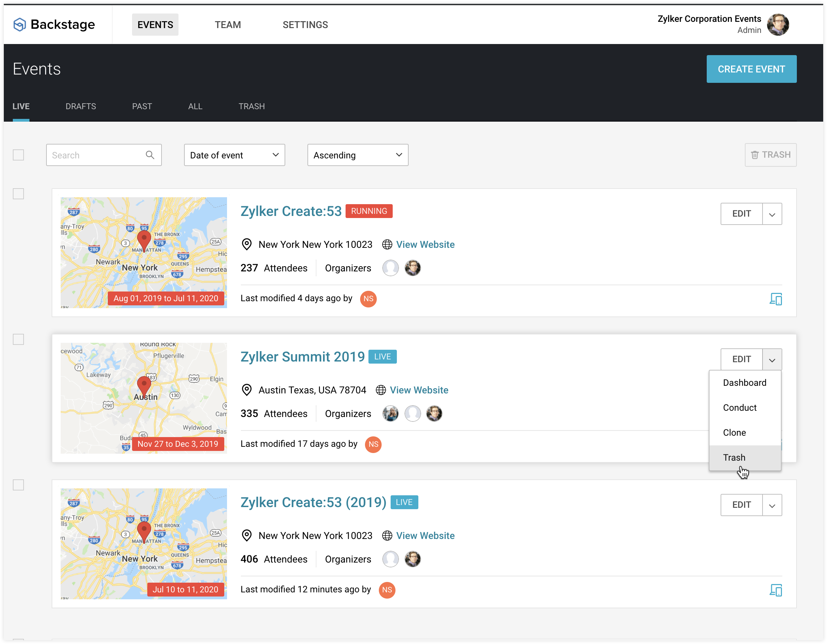Click the admin profile avatar
The height and width of the screenshot is (644, 827).
pyautogui.click(x=777, y=25)
